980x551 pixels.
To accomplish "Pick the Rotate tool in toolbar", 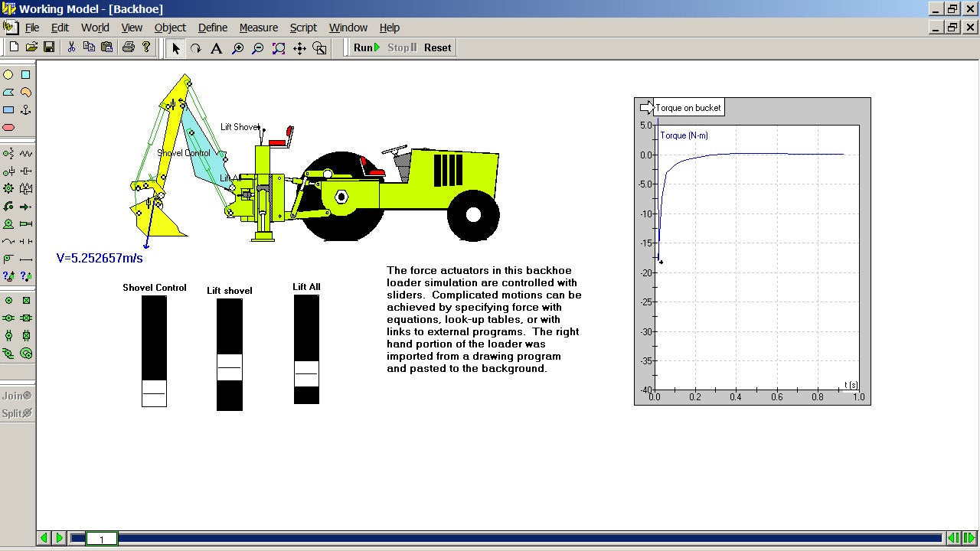I will pyautogui.click(x=196, y=48).
